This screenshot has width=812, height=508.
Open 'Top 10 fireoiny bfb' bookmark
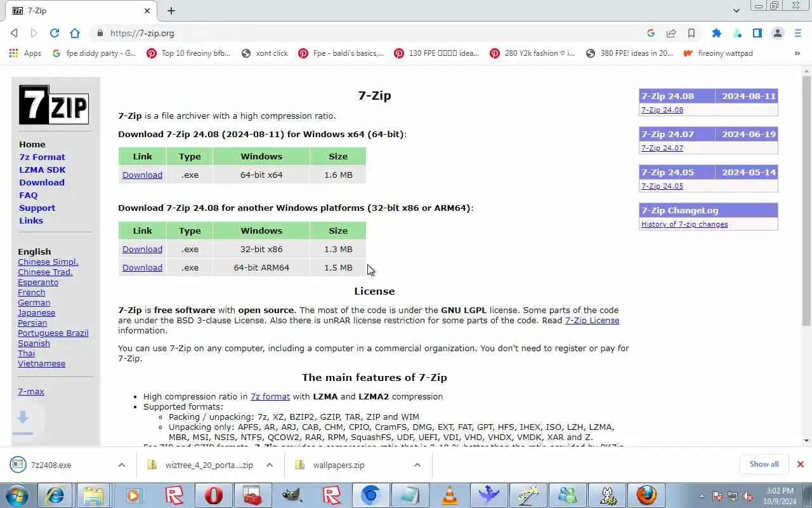pyautogui.click(x=188, y=53)
